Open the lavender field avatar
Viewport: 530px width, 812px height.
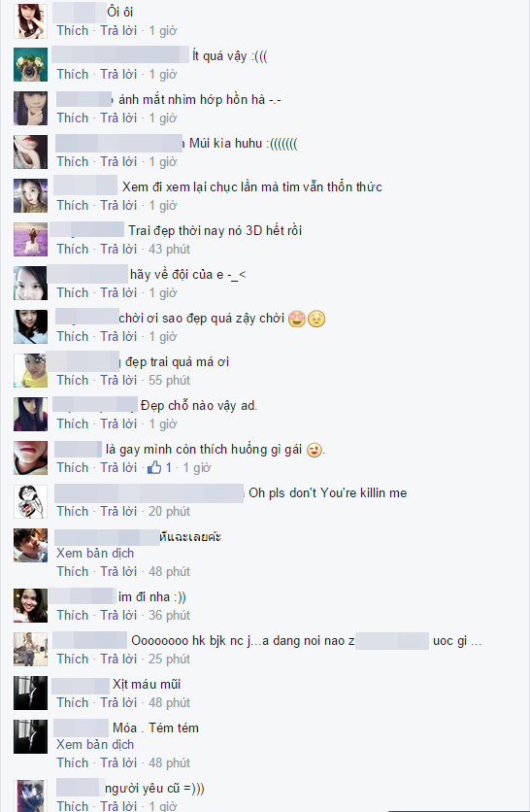[30, 240]
